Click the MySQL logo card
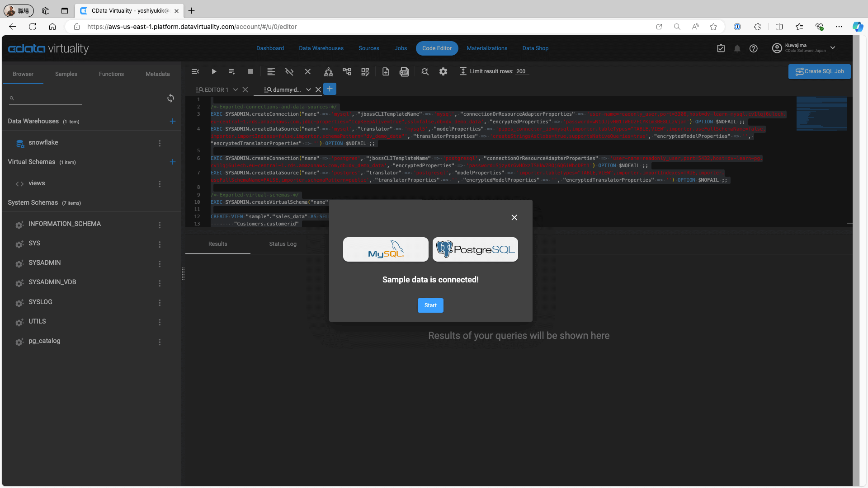This screenshot has width=868, height=488. pyautogui.click(x=386, y=249)
